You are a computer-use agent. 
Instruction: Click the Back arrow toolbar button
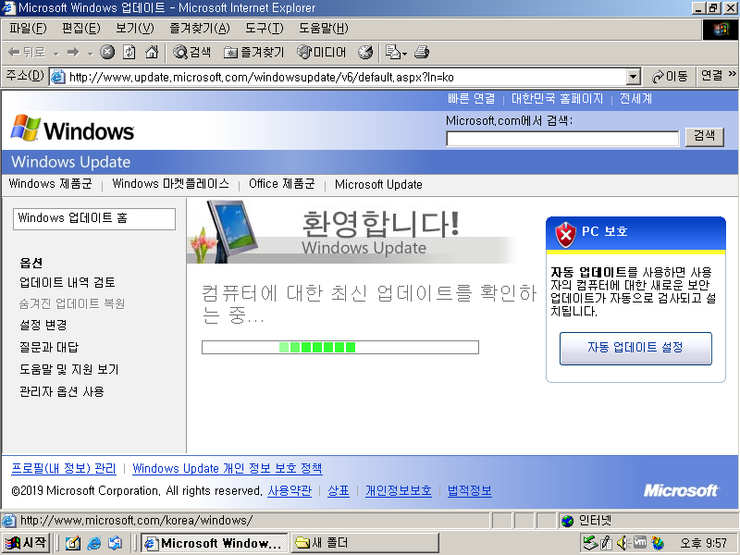point(26,52)
